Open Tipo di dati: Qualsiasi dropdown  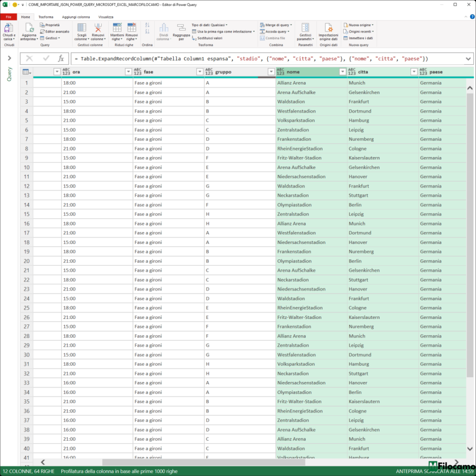pyautogui.click(x=210, y=25)
